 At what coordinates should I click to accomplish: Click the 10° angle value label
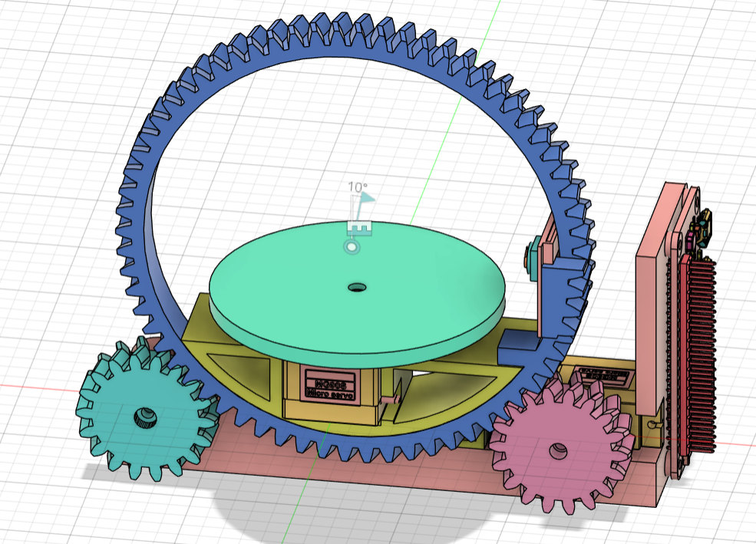(357, 187)
